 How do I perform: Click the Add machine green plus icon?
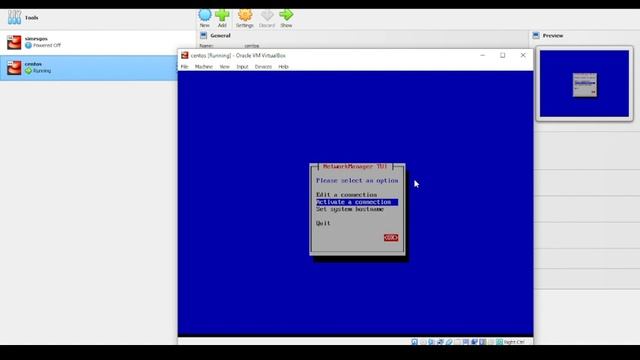(222, 15)
